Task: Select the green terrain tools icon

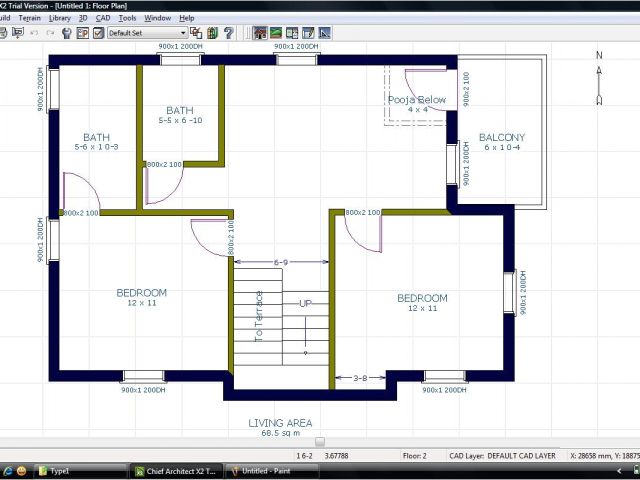Action: click(276, 33)
